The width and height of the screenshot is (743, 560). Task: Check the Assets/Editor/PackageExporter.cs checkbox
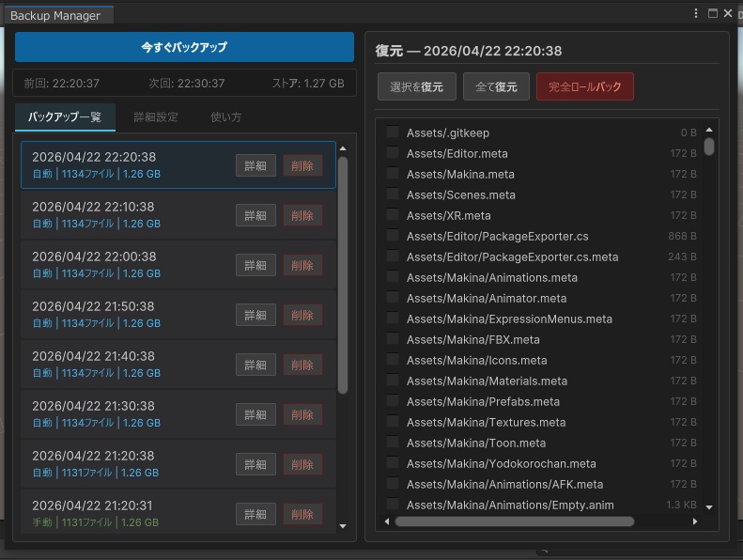(x=393, y=235)
